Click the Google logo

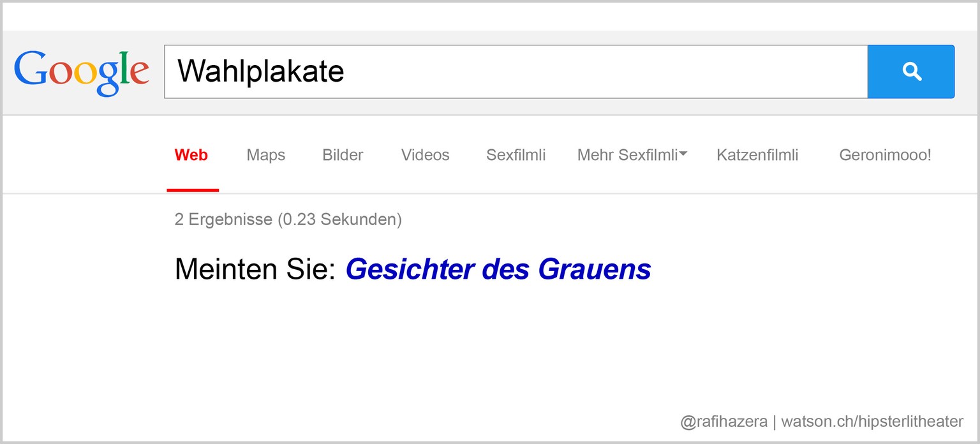tap(82, 73)
